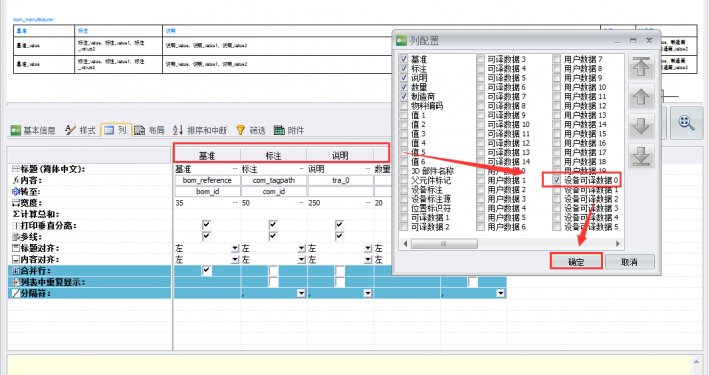
Task: Uncheck 合并行 for the 基准 column
Action: [206, 270]
